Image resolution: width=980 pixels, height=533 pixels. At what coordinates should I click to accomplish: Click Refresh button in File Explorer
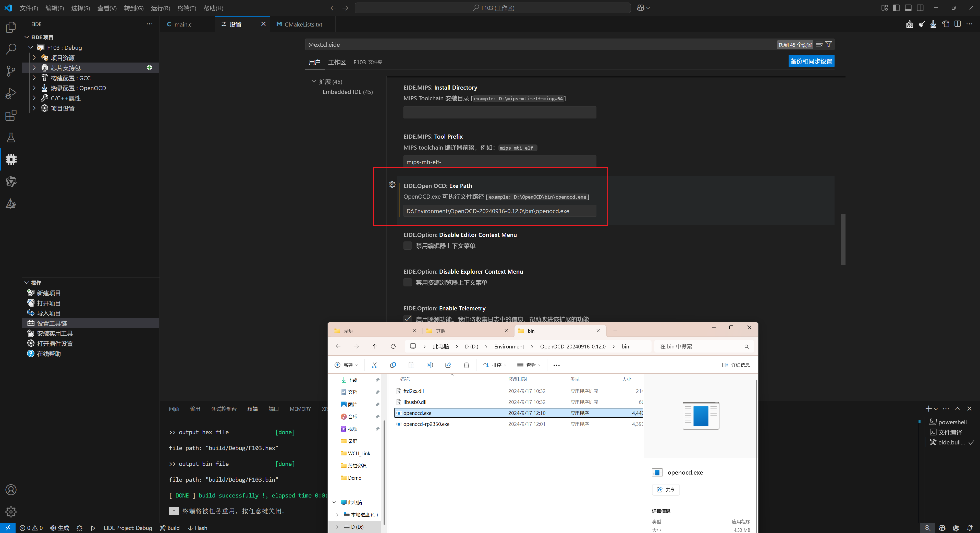pyautogui.click(x=393, y=347)
